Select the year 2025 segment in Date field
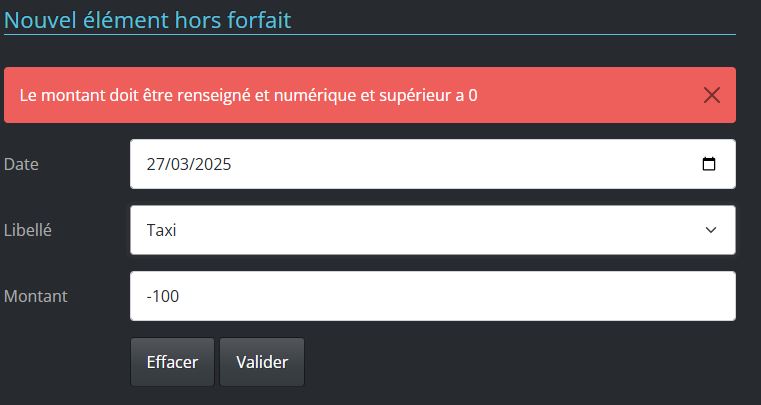This screenshot has width=761, height=405. (211, 164)
